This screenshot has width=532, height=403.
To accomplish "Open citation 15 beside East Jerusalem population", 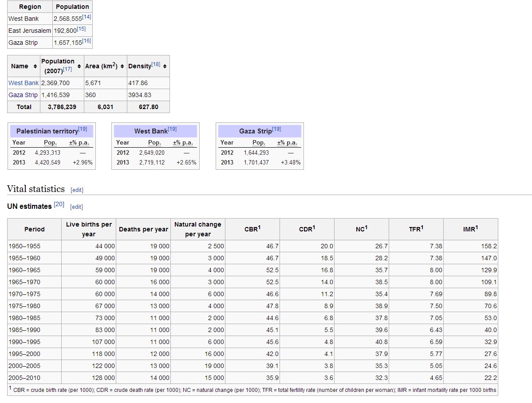I will click(81, 29).
